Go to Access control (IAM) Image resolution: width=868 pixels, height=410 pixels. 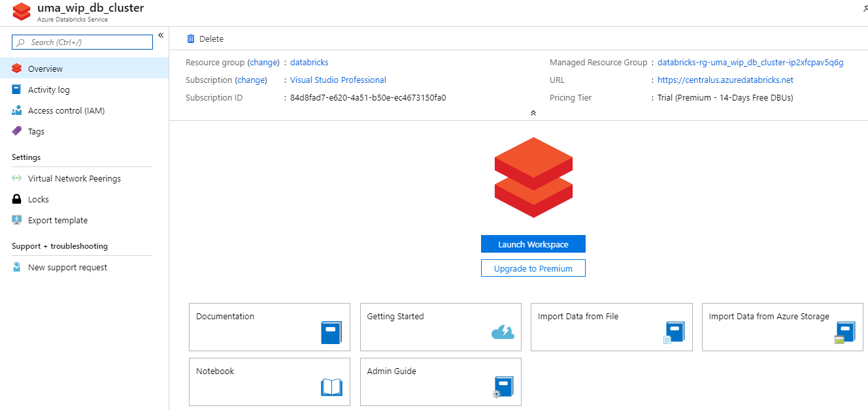[84, 110]
